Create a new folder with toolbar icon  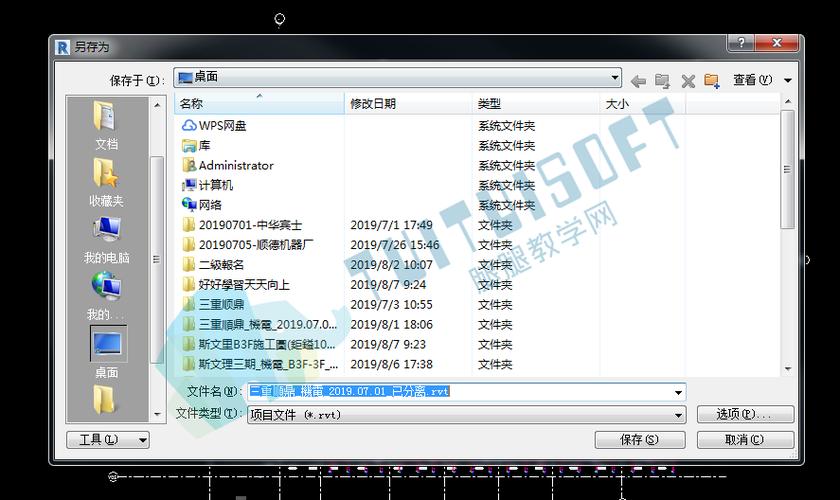711,81
